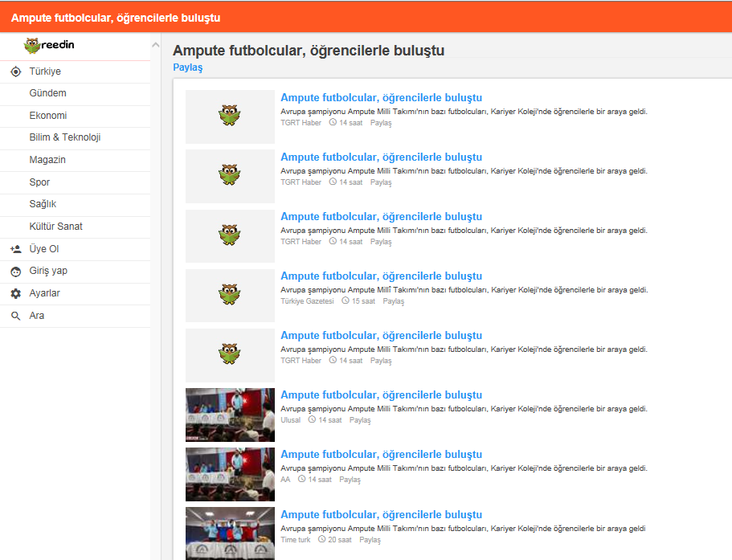Click the photo thumbnail of the Time turk article
This screenshot has width=732, height=560.
click(230, 533)
